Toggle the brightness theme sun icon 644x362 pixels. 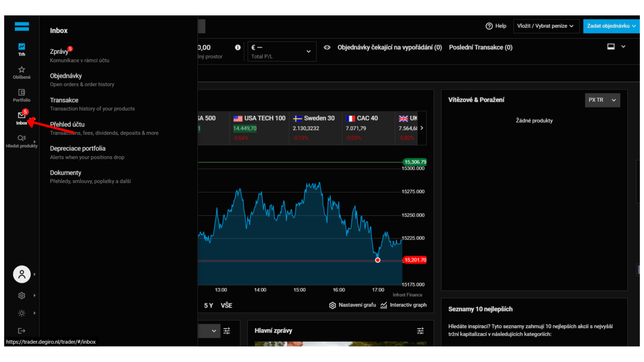(x=22, y=313)
